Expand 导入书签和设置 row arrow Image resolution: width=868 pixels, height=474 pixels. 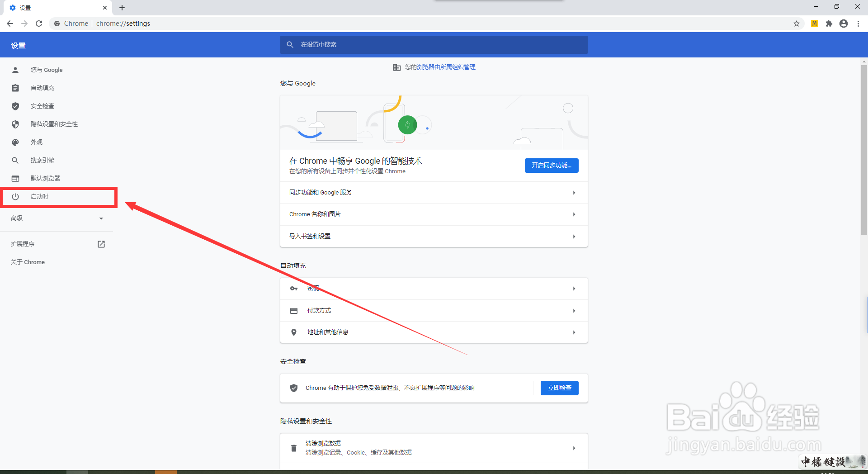[x=574, y=237]
